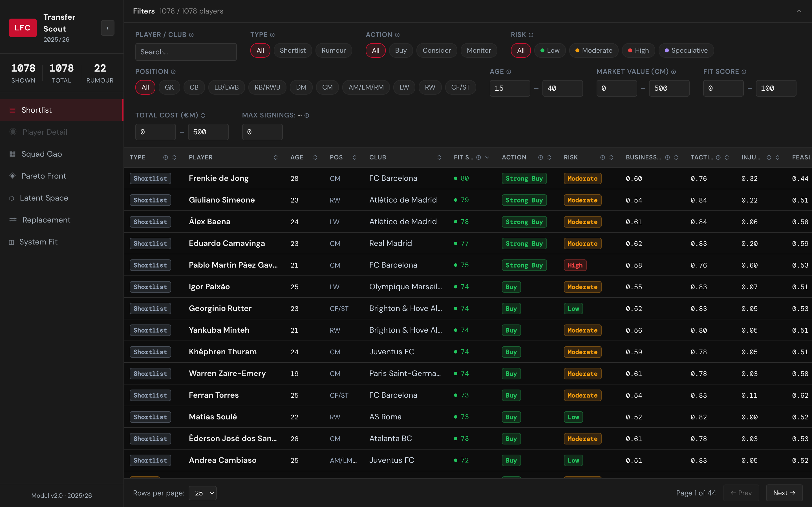Click info icon next to RISK filter label
Image resolution: width=812 pixels, height=507 pixels.
coord(531,35)
